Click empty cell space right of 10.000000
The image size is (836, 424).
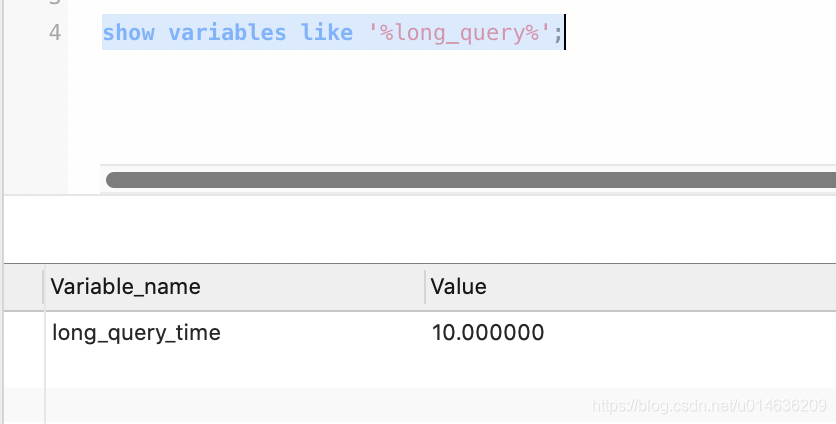coord(690,333)
